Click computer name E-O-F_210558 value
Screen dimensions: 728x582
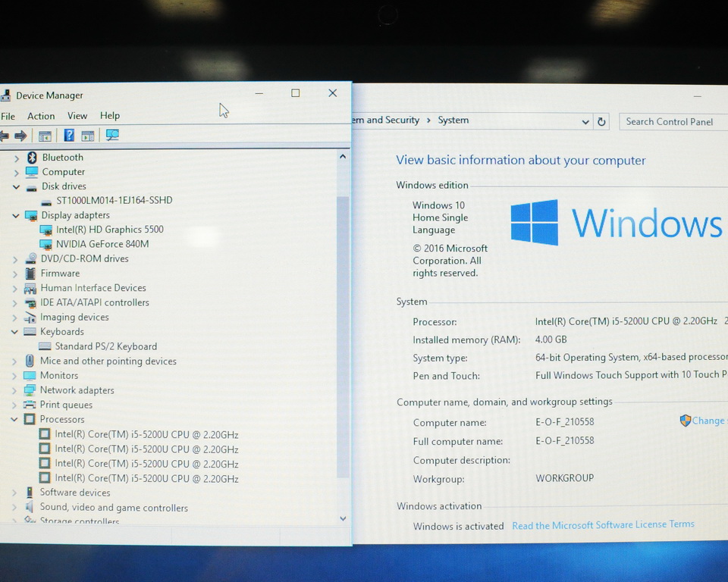point(564,422)
